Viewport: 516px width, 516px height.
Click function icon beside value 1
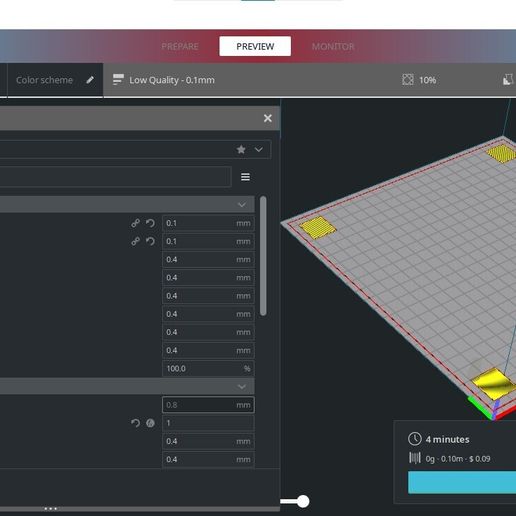(150, 423)
